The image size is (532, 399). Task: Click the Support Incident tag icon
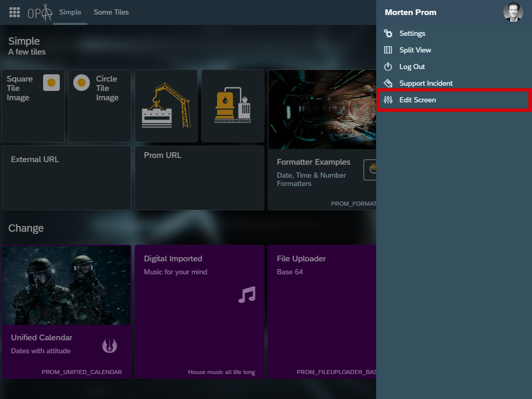[x=388, y=83]
